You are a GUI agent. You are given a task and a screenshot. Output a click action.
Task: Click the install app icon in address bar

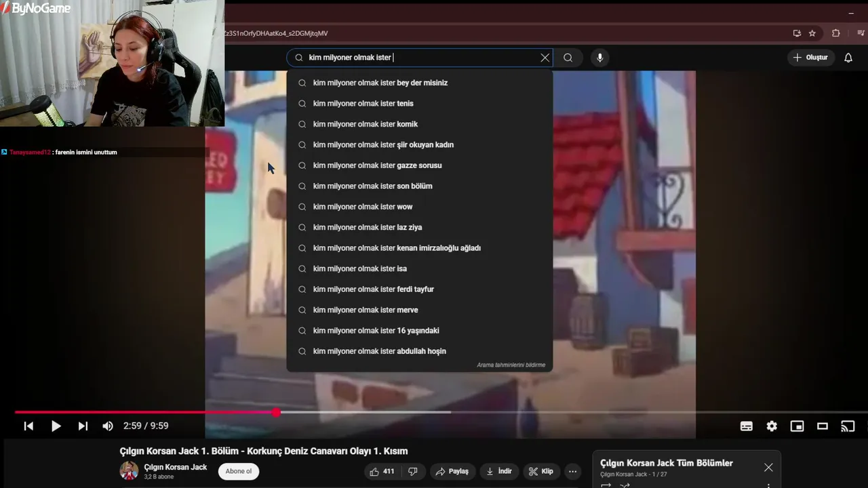pyautogui.click(x=797, y=33)
